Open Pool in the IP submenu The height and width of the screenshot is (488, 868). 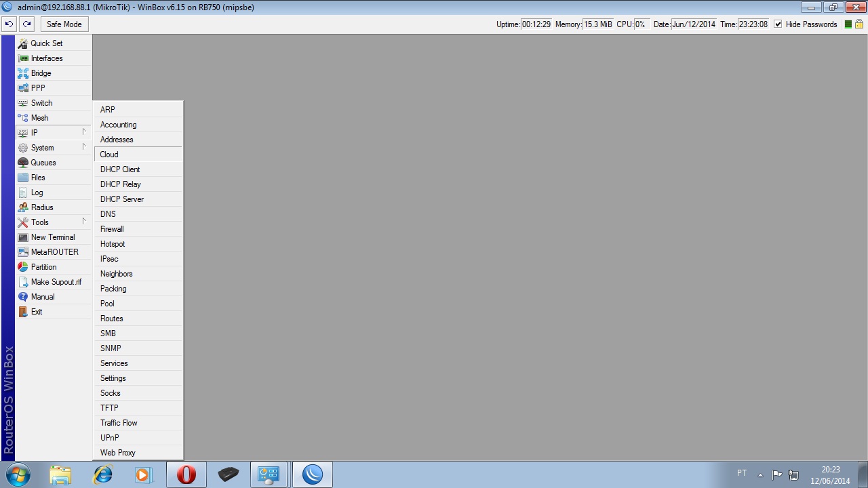coord(138,304)
